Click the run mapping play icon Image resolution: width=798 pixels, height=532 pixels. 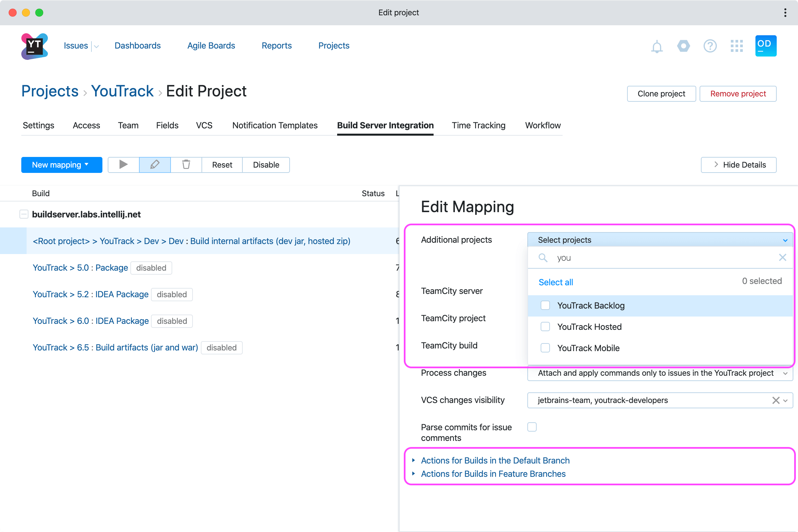coord(123,165)
